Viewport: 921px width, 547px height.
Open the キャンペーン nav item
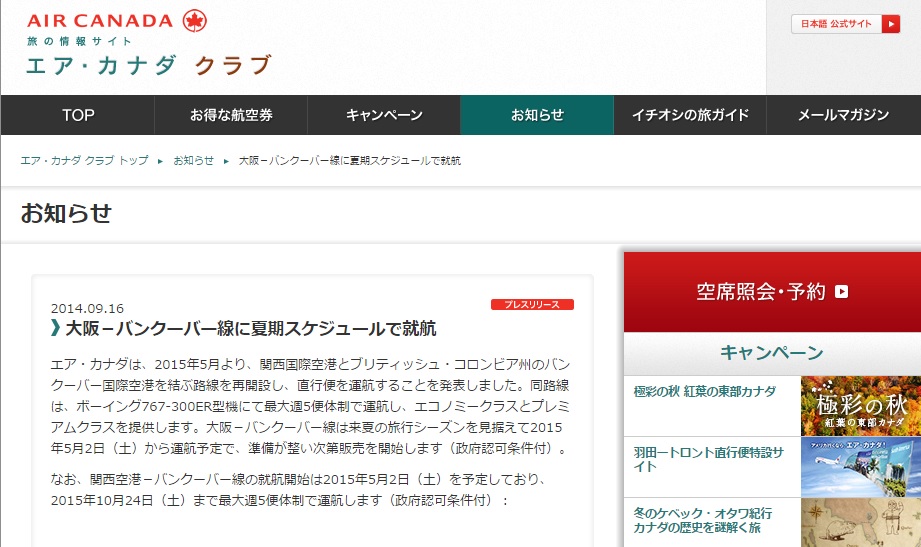384,115
